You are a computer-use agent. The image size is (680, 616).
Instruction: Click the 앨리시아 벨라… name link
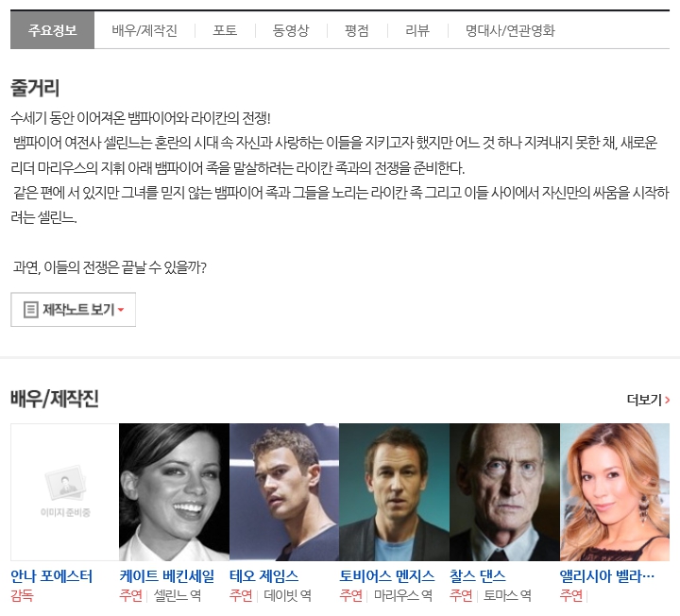pyautogui.click(x=607, y=576)
